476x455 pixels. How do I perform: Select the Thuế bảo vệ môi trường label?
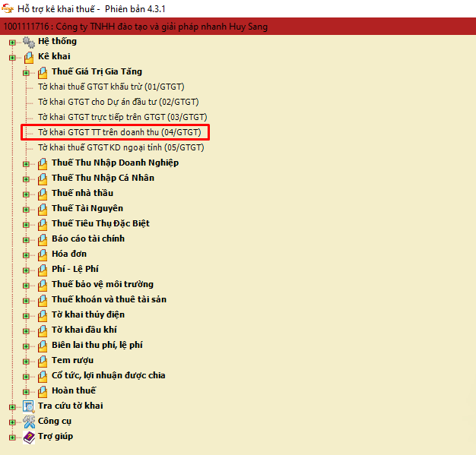[x=103, y=285]
